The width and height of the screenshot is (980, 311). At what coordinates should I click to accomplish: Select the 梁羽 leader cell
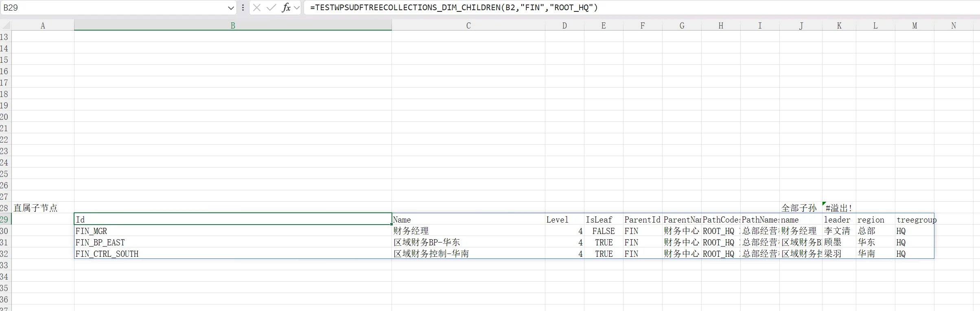coord(839,254)
